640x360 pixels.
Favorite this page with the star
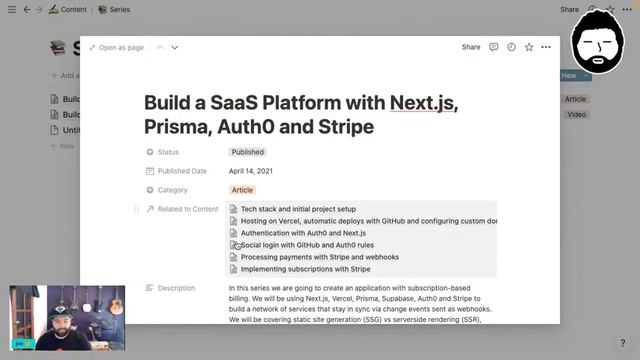pyautogui.click(x=529, y=47)
